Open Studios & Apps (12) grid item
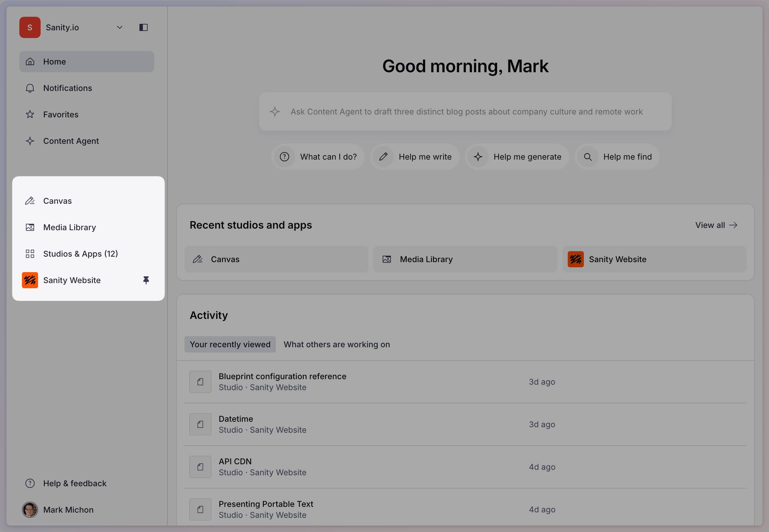This screenshot has height=532, width=769. coord(87,254)
